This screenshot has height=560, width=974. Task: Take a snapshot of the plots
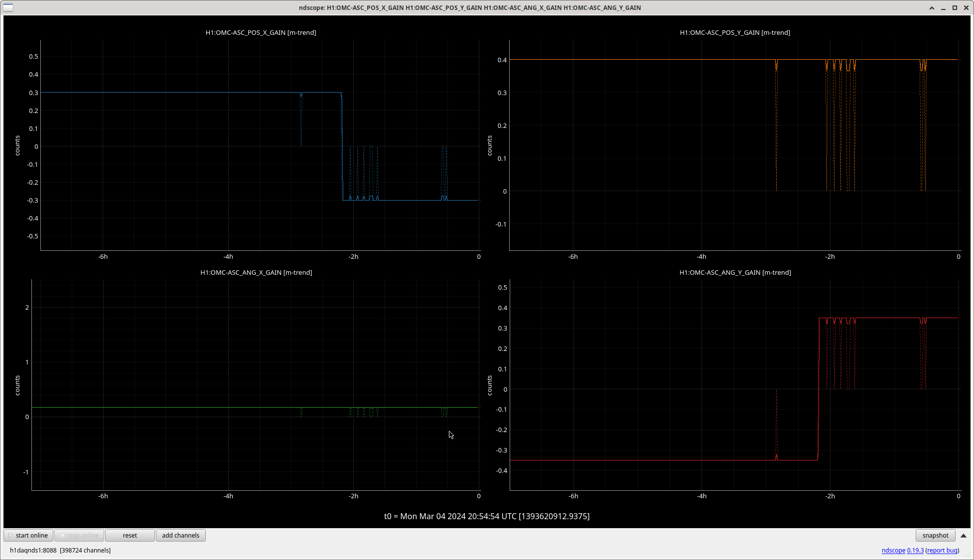935,535
